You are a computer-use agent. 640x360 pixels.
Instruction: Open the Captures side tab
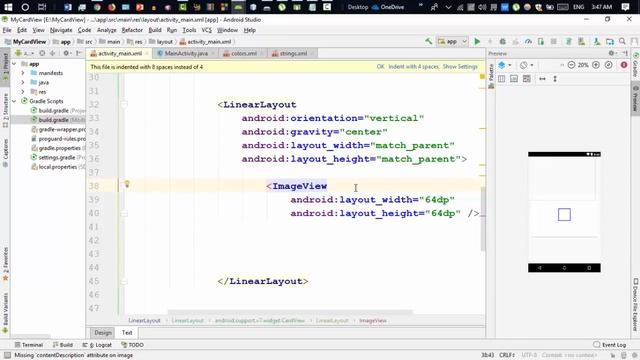(5, 153)
